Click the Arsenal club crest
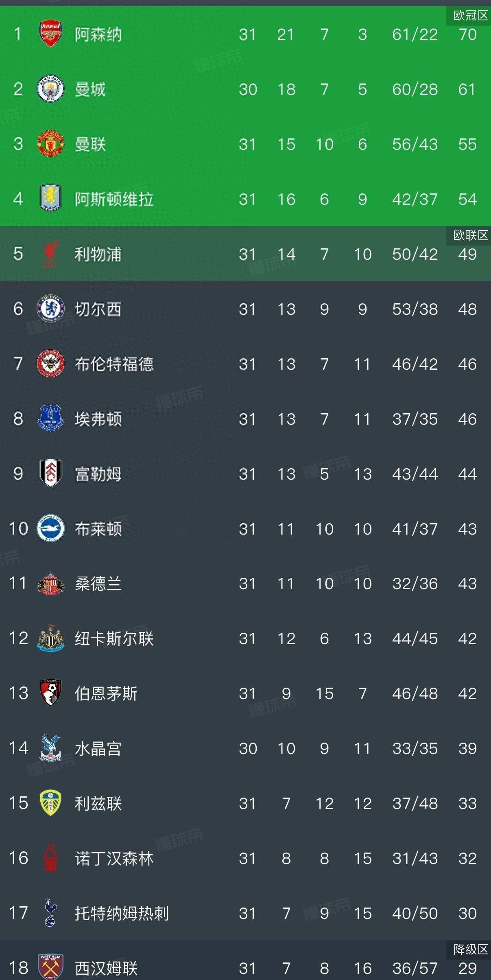The height and width of the screenshot is (980, 491). point(50,34)
